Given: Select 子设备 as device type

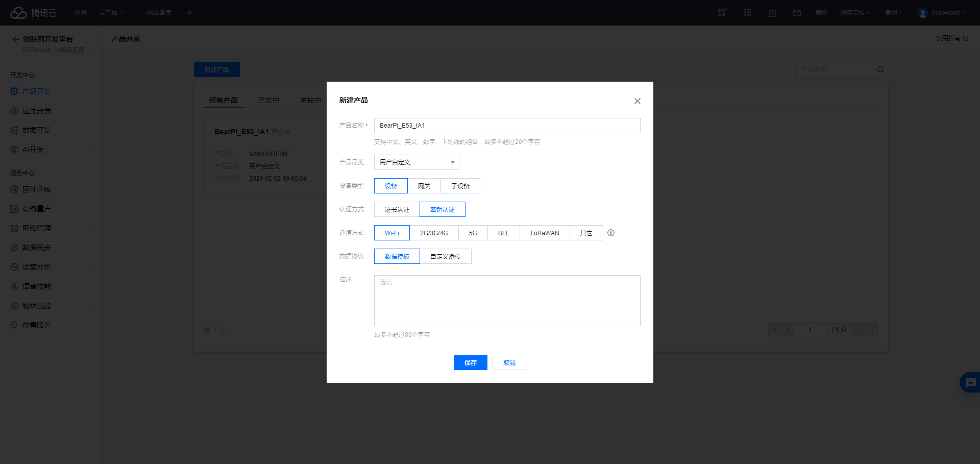Looking at the screenshot, I should (x=460, y=186).
